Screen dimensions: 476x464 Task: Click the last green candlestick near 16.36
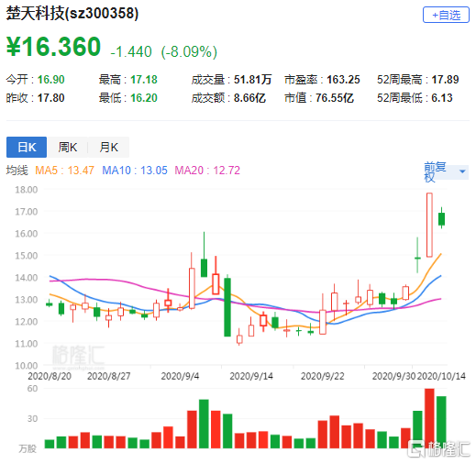pyautogui.click(x=441, y=219)
